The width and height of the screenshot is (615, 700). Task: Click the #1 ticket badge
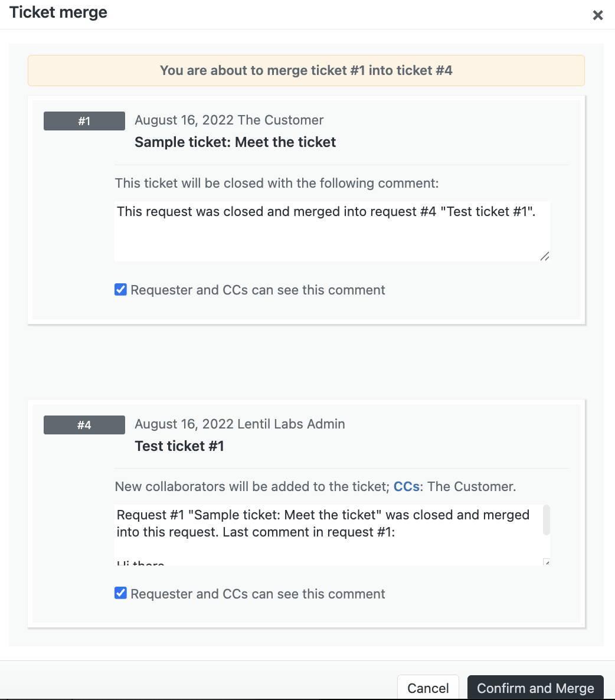[84, 120]
